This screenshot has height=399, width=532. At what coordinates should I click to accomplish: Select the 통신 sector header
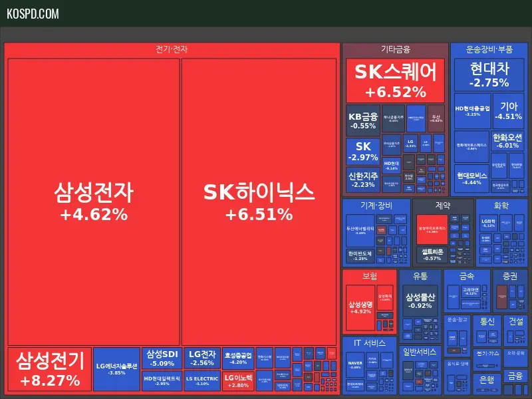[x=487, y=321]
